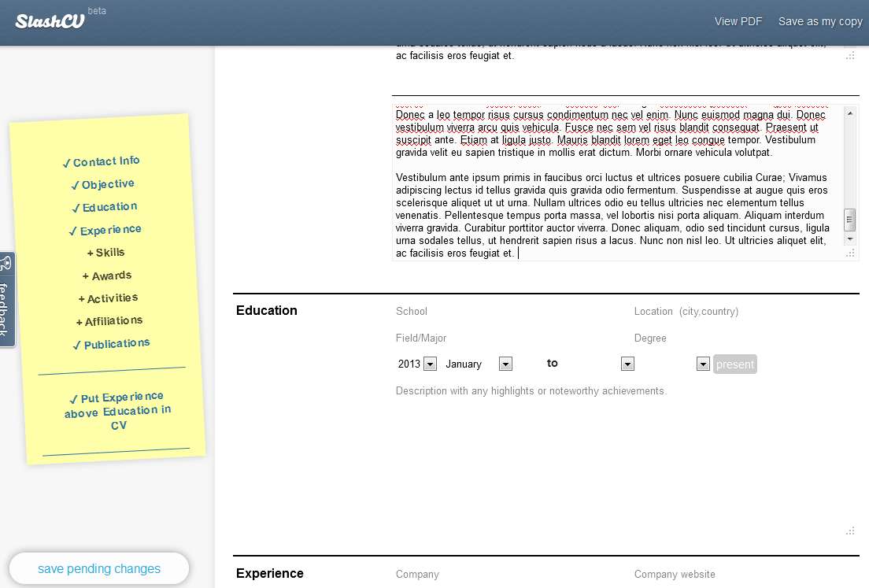Add the Activities section
869x588 pixels.
tap(108, 298)
